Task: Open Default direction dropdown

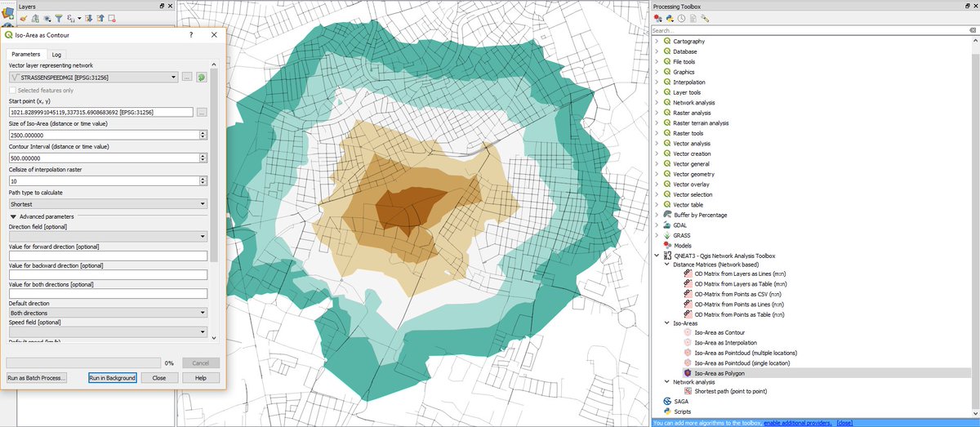Action: 106,313
